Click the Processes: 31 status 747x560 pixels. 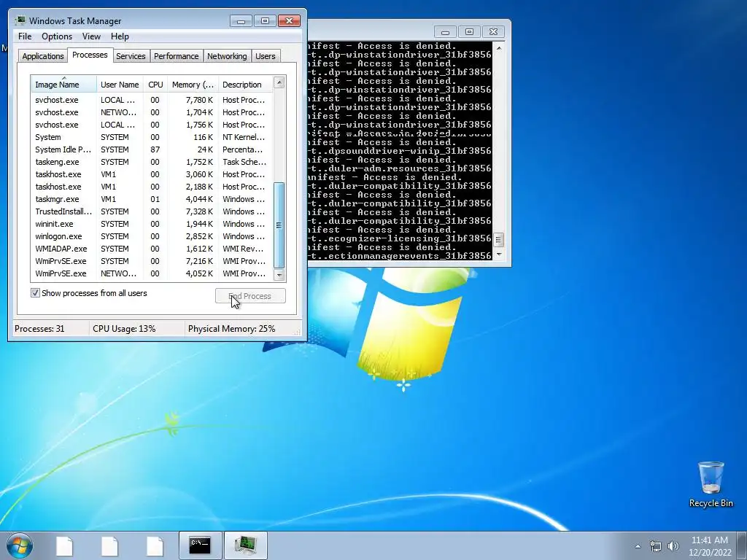(x=39, y=329)
